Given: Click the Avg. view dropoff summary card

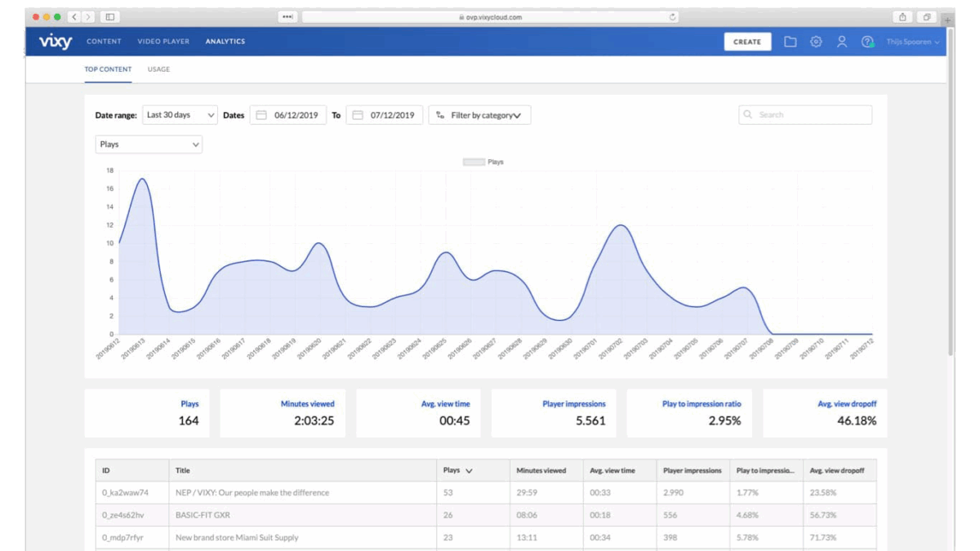Looking at the screenshot, I should tap(825, 413).
